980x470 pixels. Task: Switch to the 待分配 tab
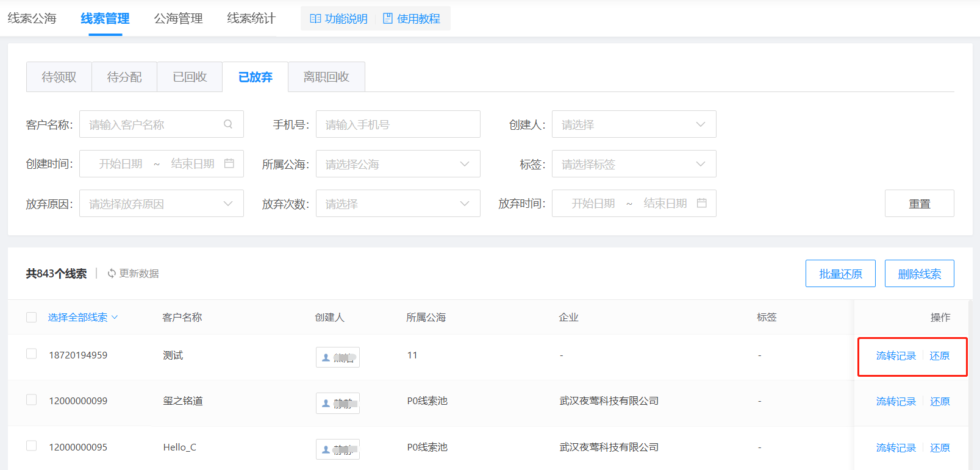124,77
